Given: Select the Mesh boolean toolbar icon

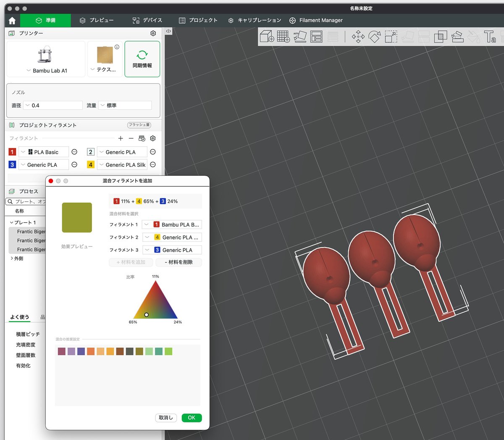Looking at the screenshot, I should [440, 37].
